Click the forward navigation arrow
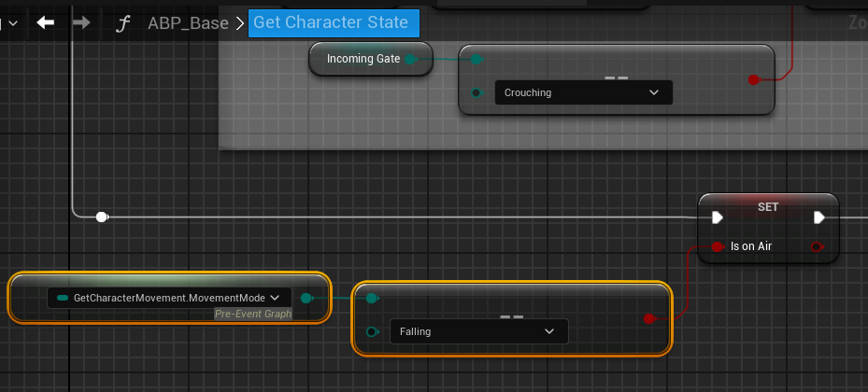The width and height of the screenshot is (868, 392). coord(81,22)
